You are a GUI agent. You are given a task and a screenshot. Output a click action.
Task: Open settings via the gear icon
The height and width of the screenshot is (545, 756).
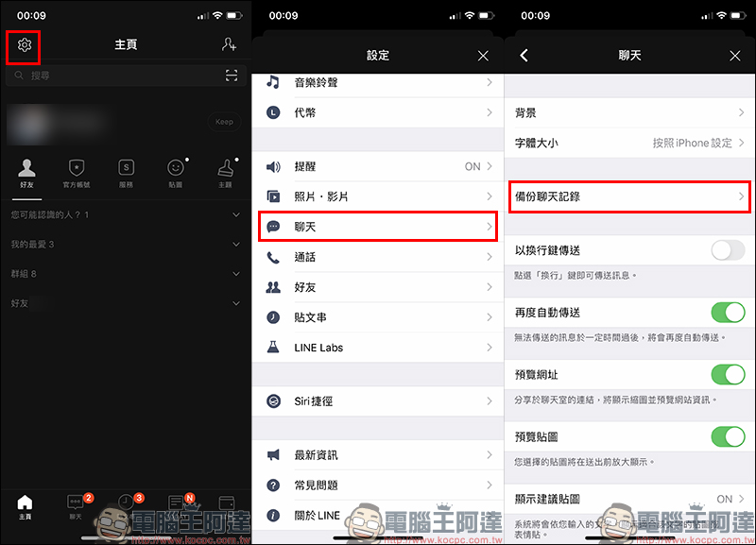[25, 45]
